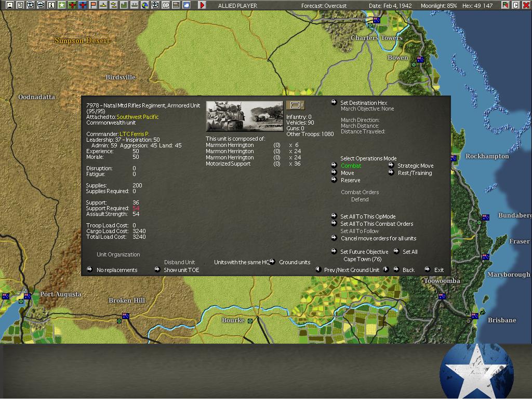Click the brown ruler toolbar icon
The height and width of the screenshot is (408, 532).
(176, 5)
